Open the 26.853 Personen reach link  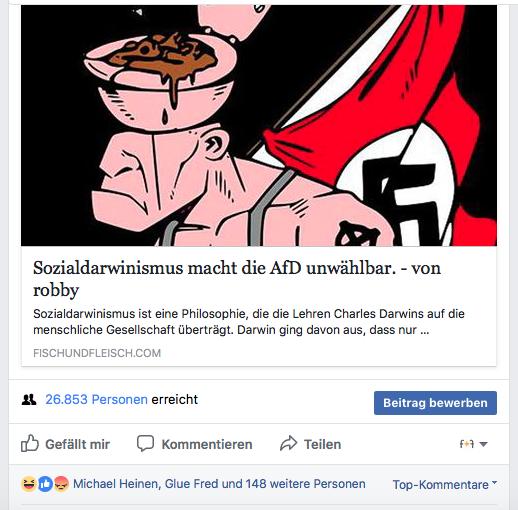pyautogui.click(x=96, y=399)
